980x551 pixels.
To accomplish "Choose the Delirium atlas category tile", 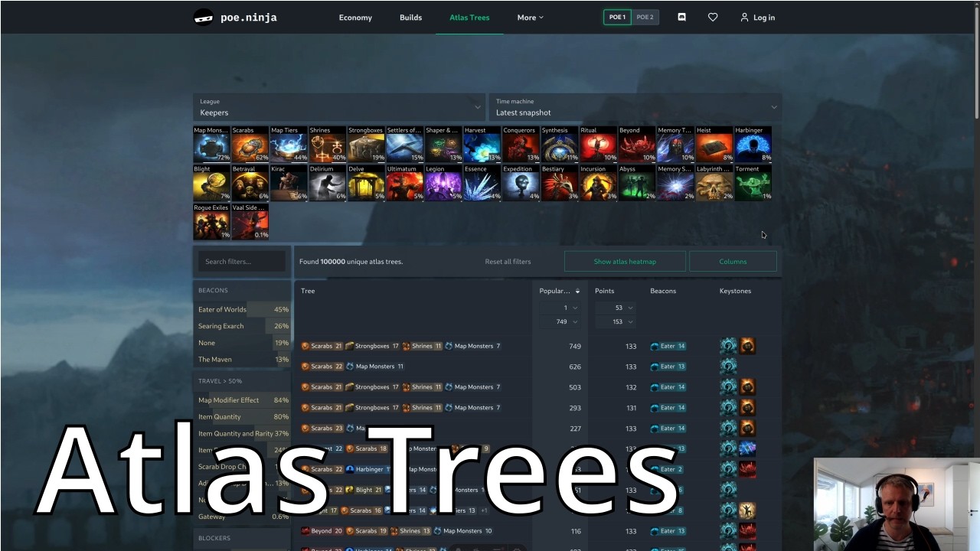I will tap(328, 183).
